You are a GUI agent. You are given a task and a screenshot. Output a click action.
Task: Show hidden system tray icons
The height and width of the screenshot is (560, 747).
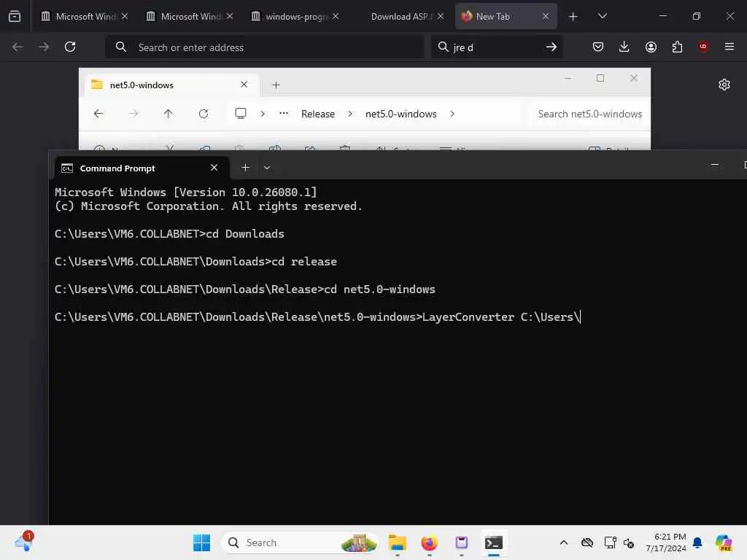[x=564, y=542]
